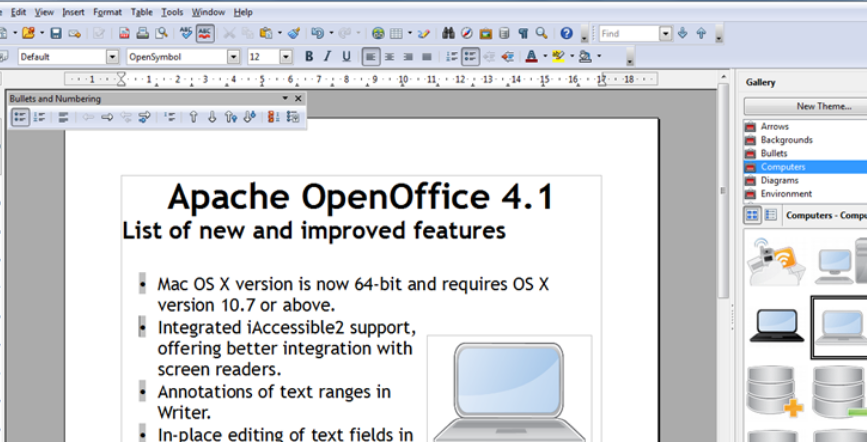Toggle the Gallery picture-frame icon
This screenshot has height=442, width=867.
[x=485, y=34]
